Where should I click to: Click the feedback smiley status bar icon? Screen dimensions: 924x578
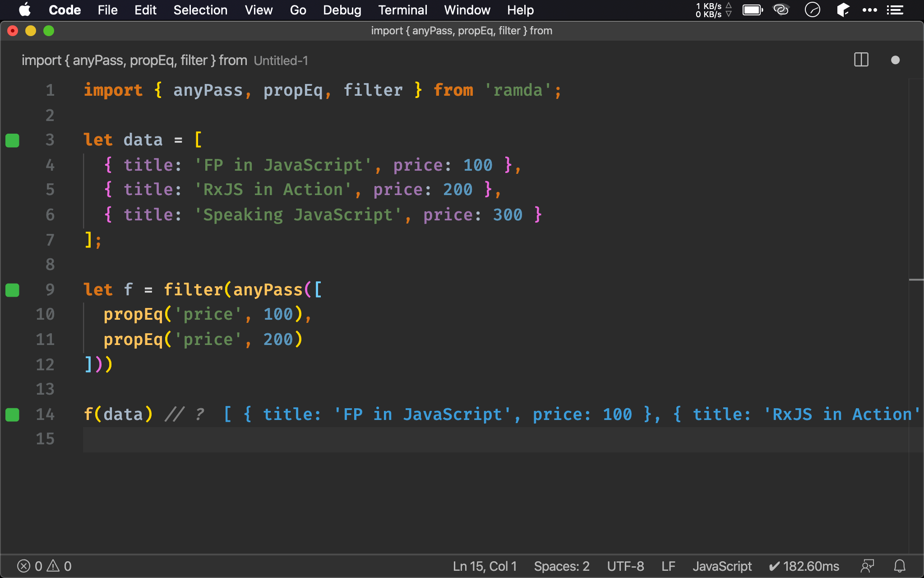tap(867, 566)
